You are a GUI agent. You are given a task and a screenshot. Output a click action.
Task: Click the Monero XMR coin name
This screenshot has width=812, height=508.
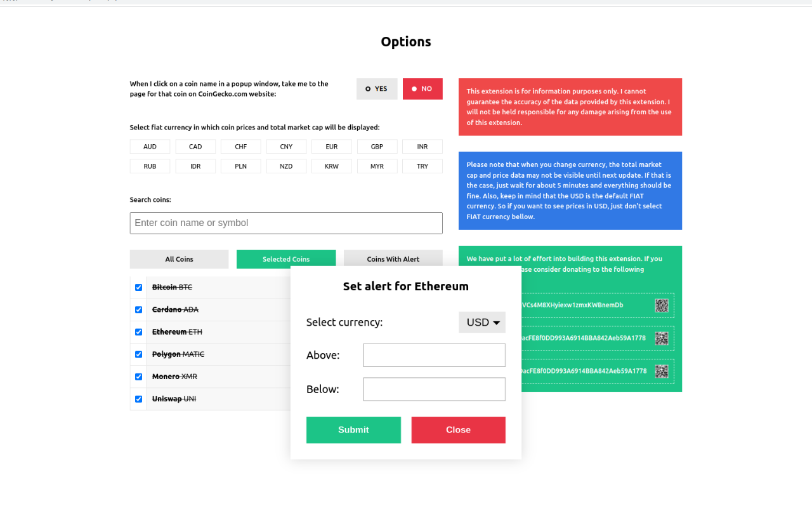[174, 377]
